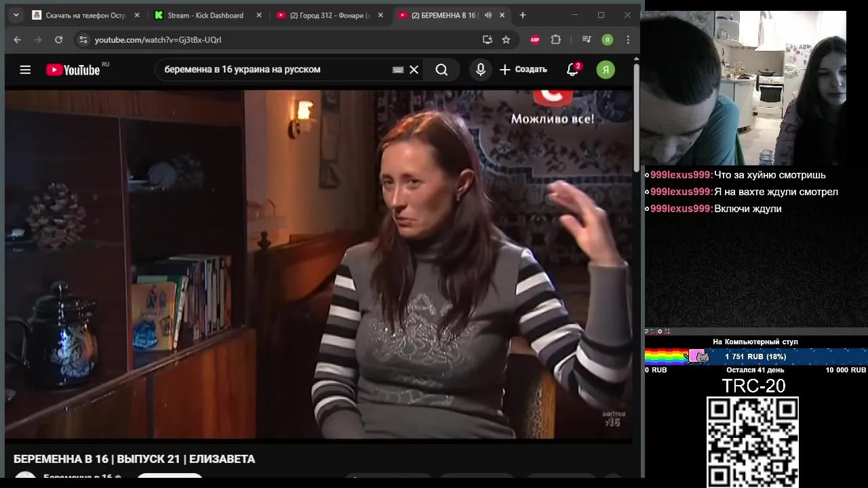Click the 'На Компьютерный стул' goal title
This screenshot has height=488, width=868.
point(755,342)
